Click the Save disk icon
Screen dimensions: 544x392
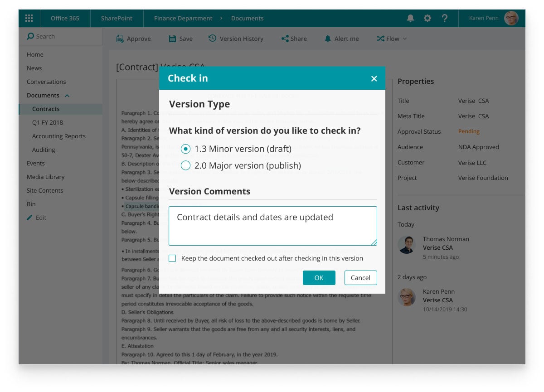(x=172, y=39)
